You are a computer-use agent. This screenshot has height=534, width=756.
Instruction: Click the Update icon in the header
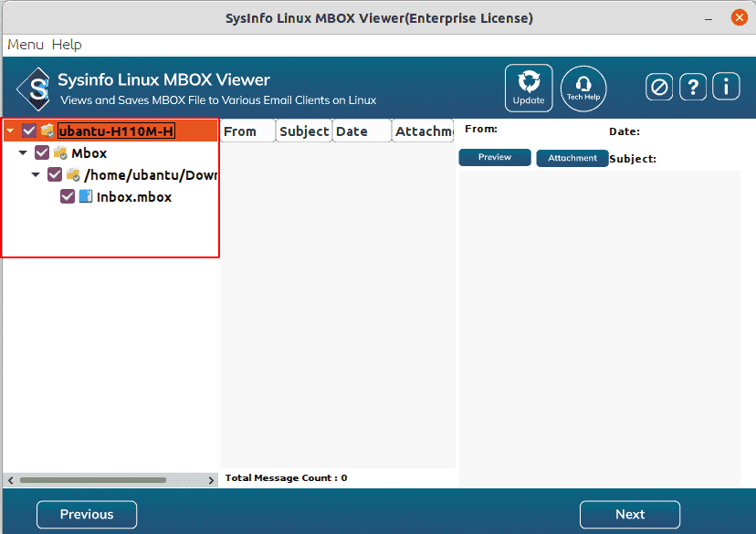pyautogui.click(x=528, y=87)
